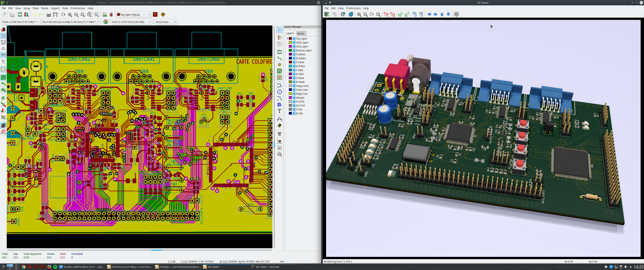Switch to the Items tab

click(300, 33)
